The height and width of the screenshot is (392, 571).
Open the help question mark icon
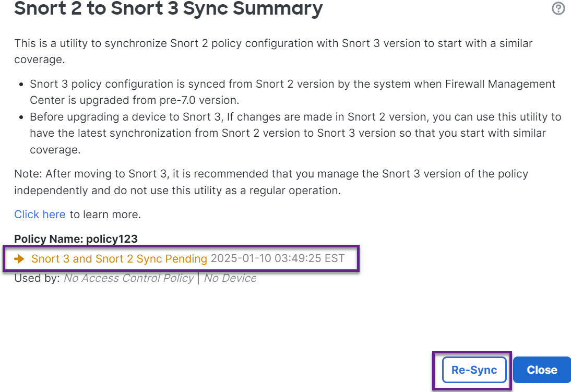click(558, 8)
